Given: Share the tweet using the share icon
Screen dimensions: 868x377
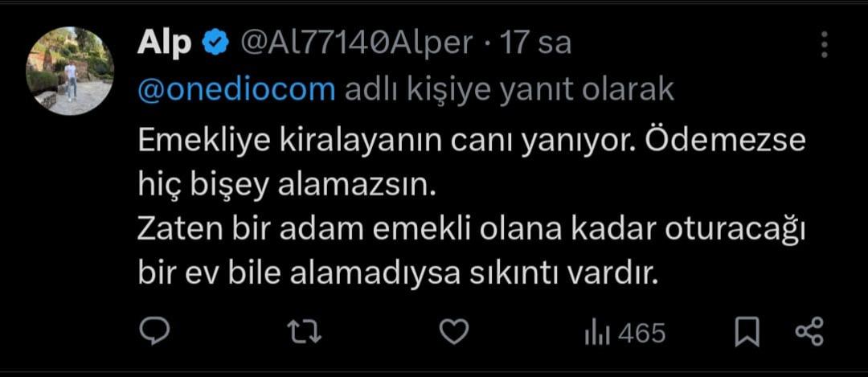Looking at the screenshot, I should click(x=809, y=334).
